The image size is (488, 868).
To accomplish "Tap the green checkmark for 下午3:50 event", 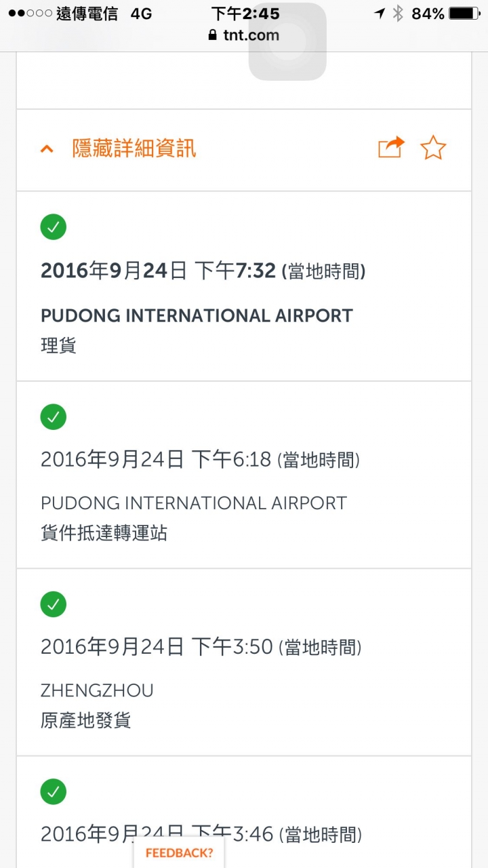I will (54, 604).
